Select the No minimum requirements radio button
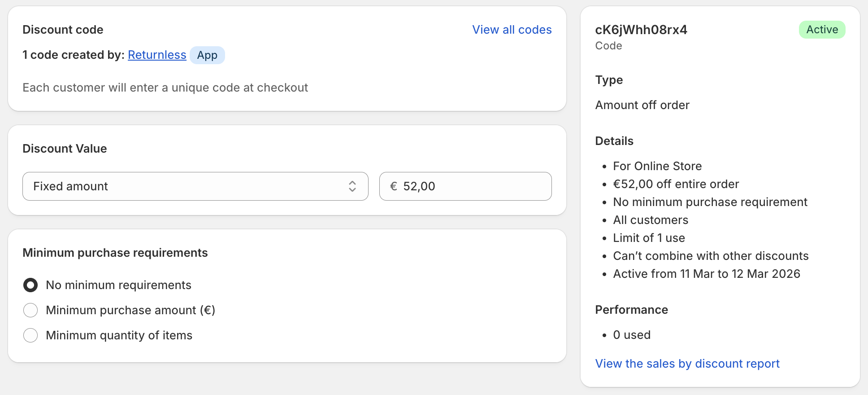The height and width of the screenshot is (395, 868). coord(30,285)
